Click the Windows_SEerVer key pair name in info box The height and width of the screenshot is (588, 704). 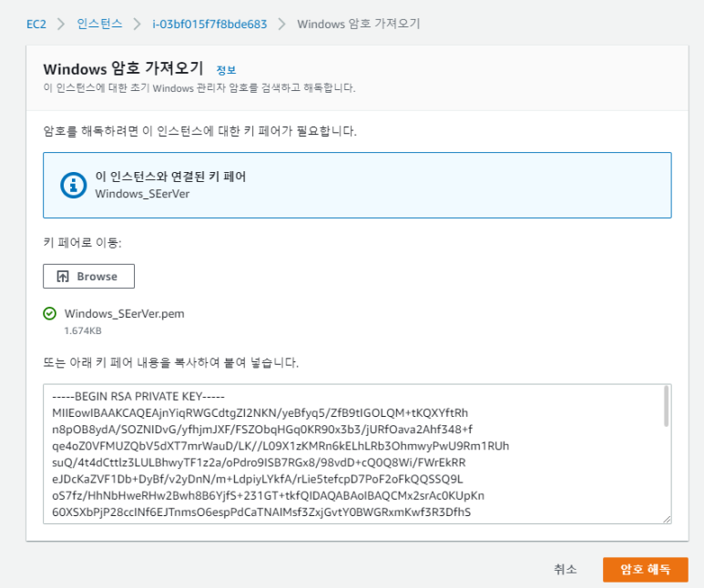click(x=142, y=194)
